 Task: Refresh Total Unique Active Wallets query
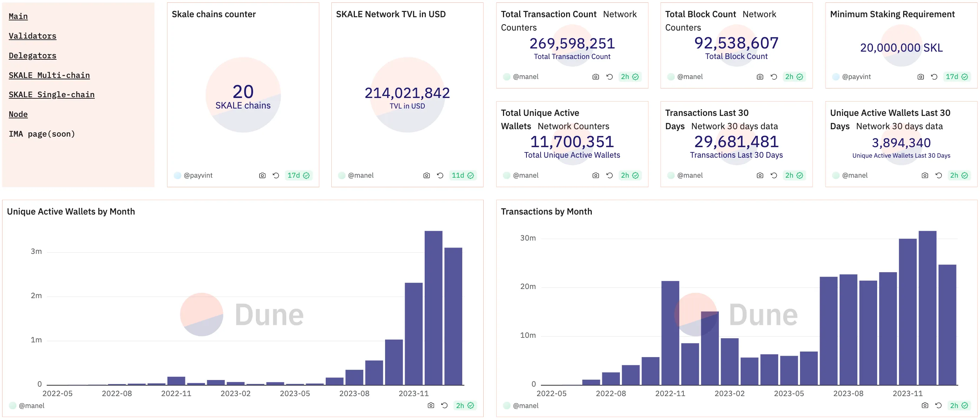[609, 176]
